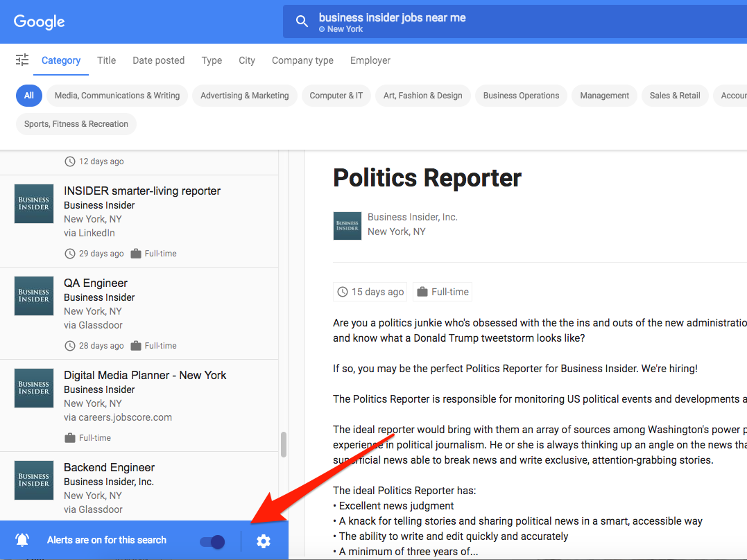The height and width of the screenshot is (560, 747).
Task: Filter by Management category
Action: click(x=605, y=95)
